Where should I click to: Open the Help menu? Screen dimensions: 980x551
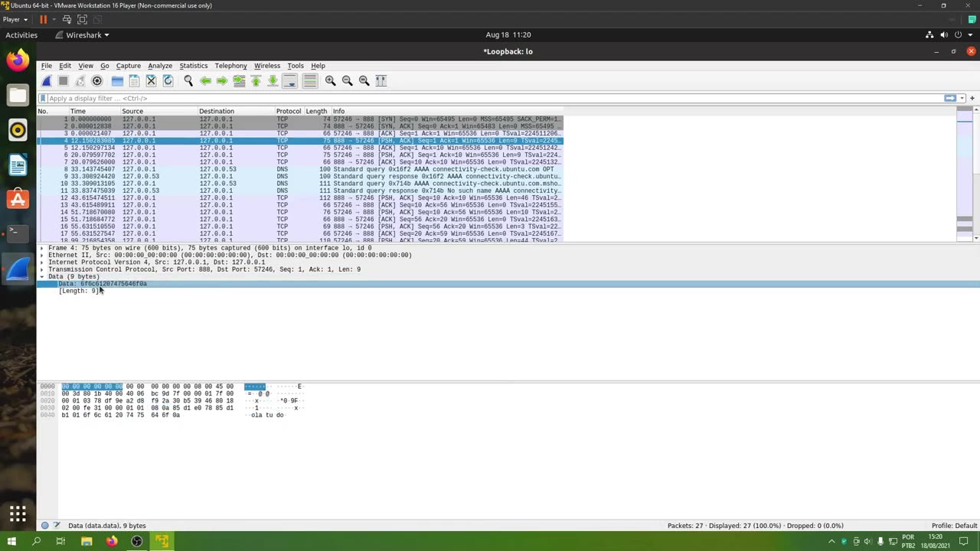pyautogui.click(x=318, y=66)
